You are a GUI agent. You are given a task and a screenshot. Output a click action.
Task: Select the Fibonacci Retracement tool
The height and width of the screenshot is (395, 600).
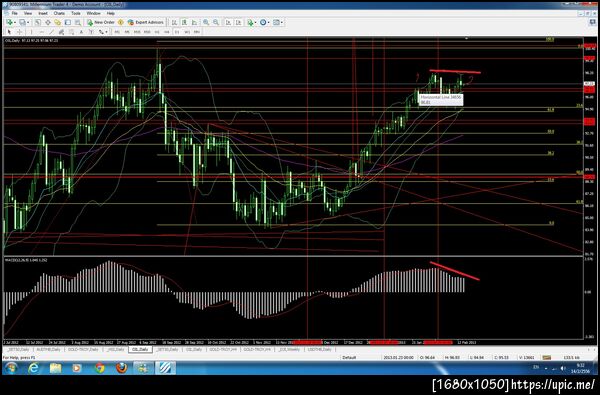[x=72, y=32]
